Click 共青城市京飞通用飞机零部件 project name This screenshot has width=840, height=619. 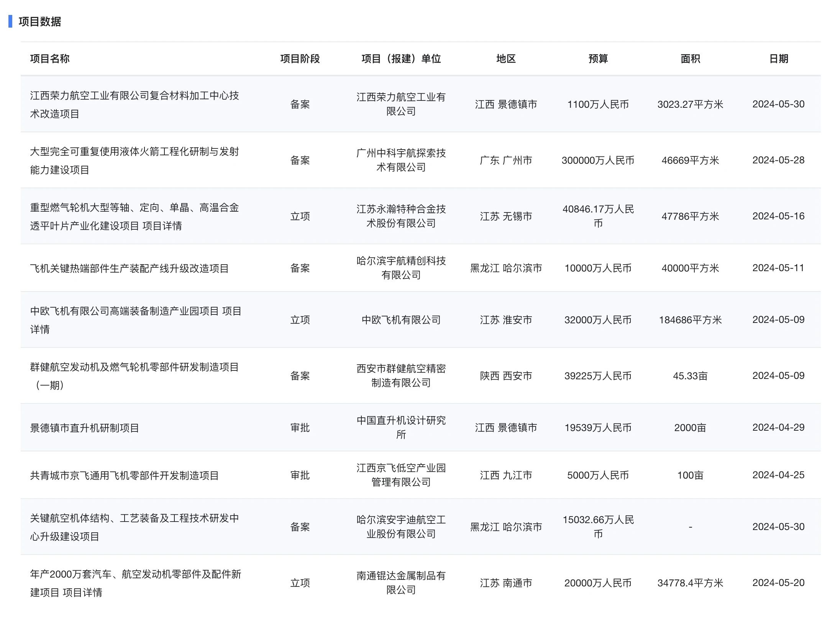[x=124, y=475]
